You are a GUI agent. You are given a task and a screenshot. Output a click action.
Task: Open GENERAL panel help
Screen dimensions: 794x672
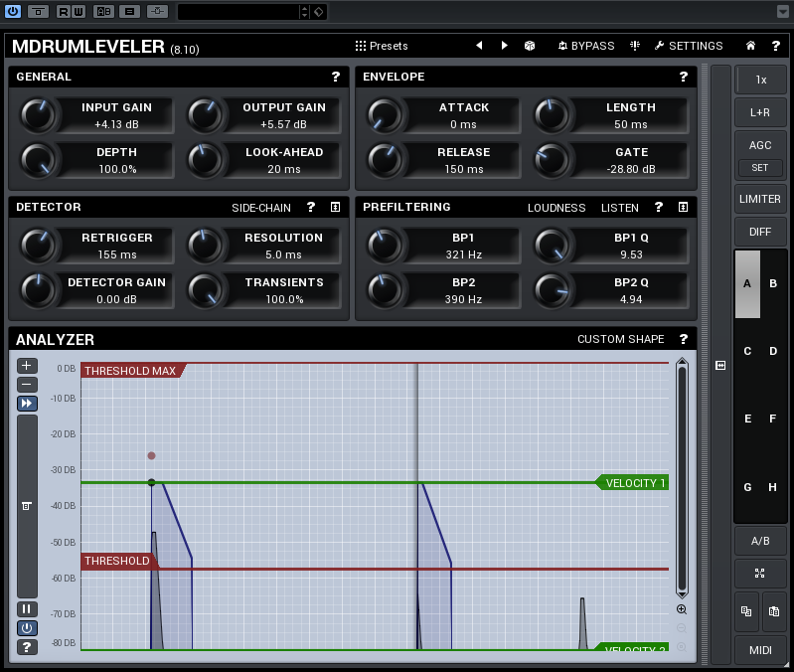(x=336, y=77)
